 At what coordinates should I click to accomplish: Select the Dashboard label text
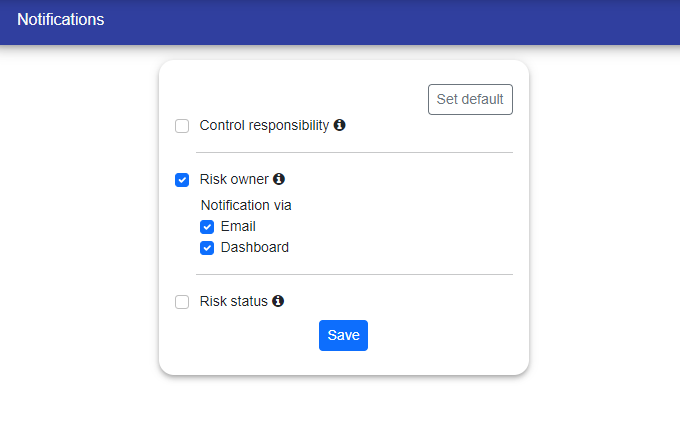click(x=254, y=248)
